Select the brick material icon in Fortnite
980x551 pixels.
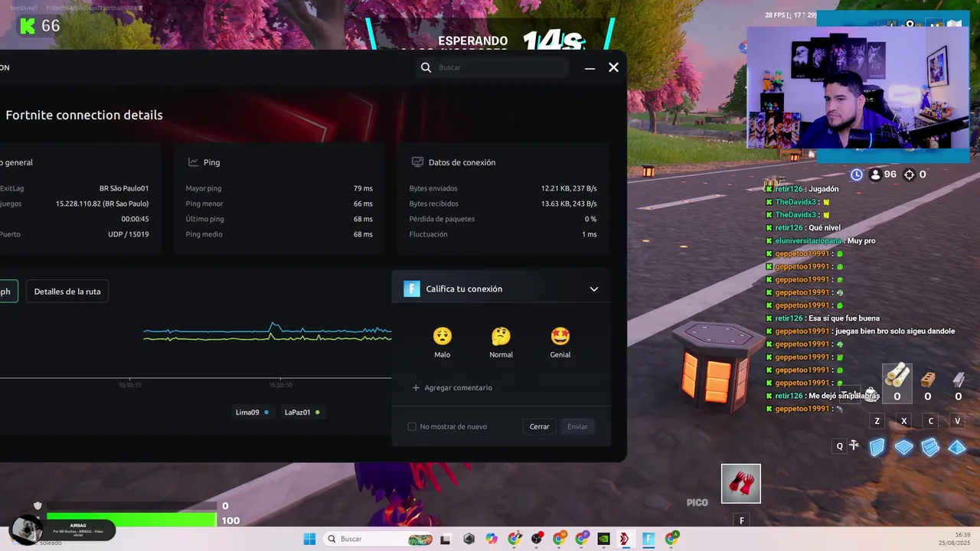coord(928,380)
